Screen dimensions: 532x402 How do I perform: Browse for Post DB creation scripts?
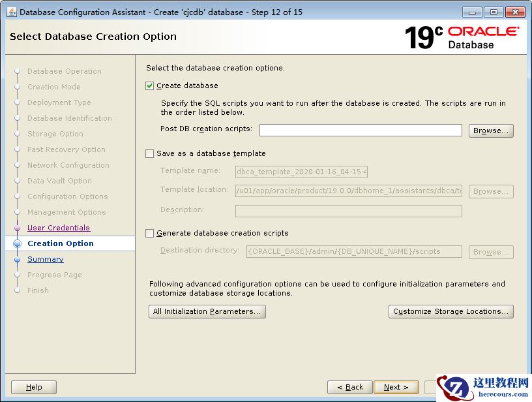tap(491, 131)
